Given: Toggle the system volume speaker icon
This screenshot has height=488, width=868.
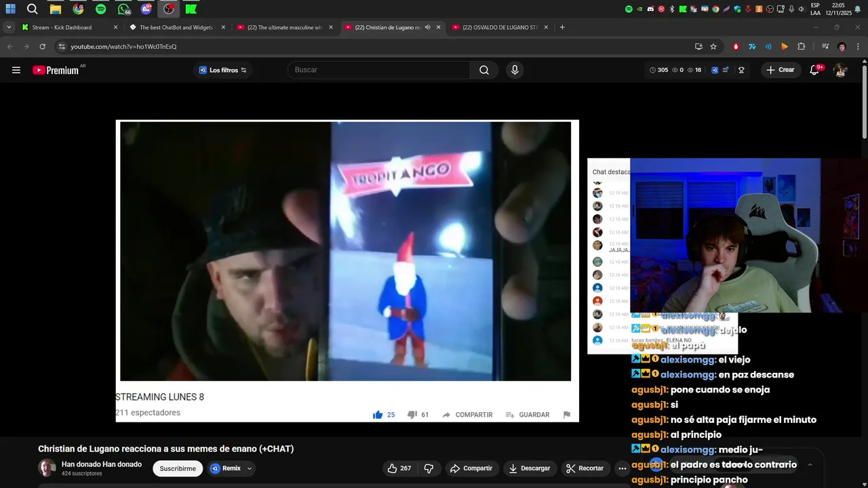Looking at the screenshot, I should click(802, 9).
